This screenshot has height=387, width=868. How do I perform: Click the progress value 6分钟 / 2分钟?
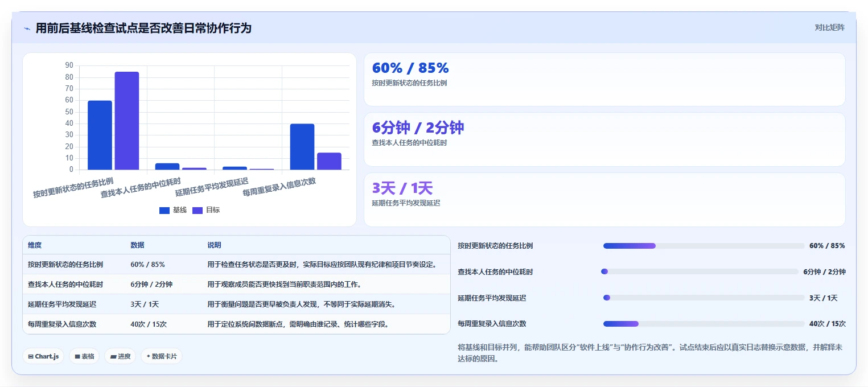coord(824,272)
